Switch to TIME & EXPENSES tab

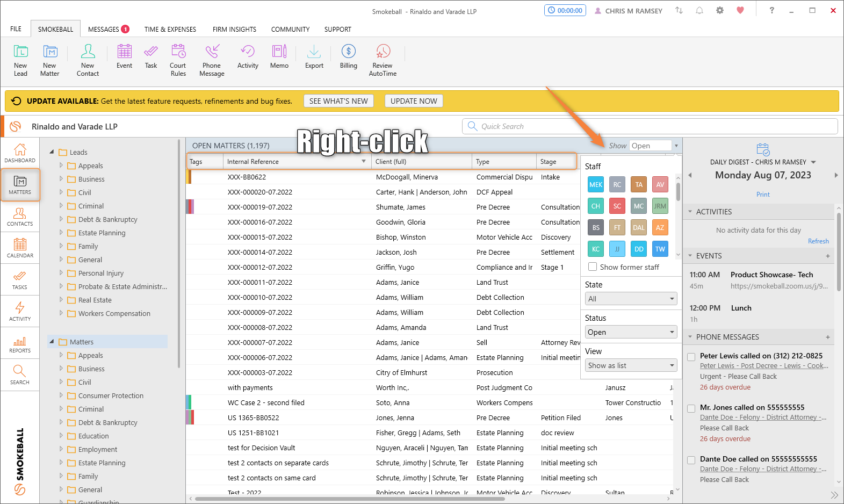coord(170,29)
